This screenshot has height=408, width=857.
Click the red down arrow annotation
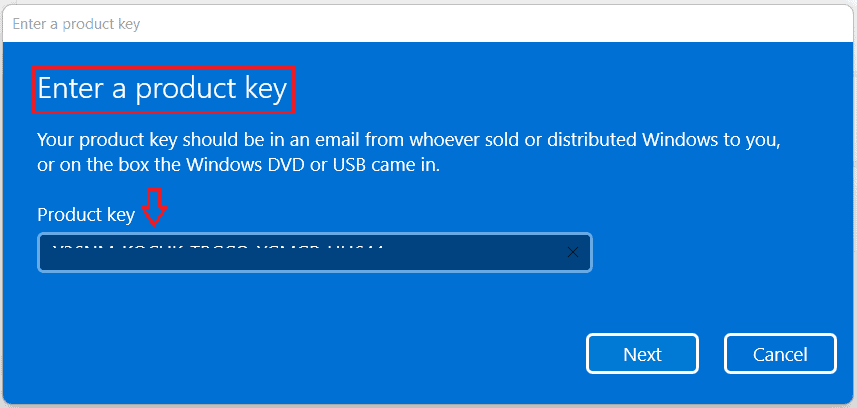tap(155, 210)
